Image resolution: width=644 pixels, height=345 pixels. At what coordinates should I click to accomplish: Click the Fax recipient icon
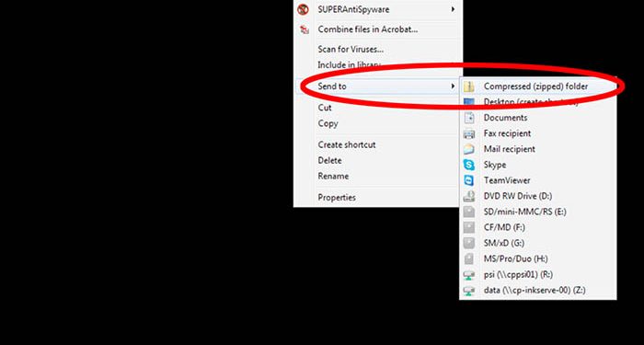pyautogui.click(x=468, y=133)
